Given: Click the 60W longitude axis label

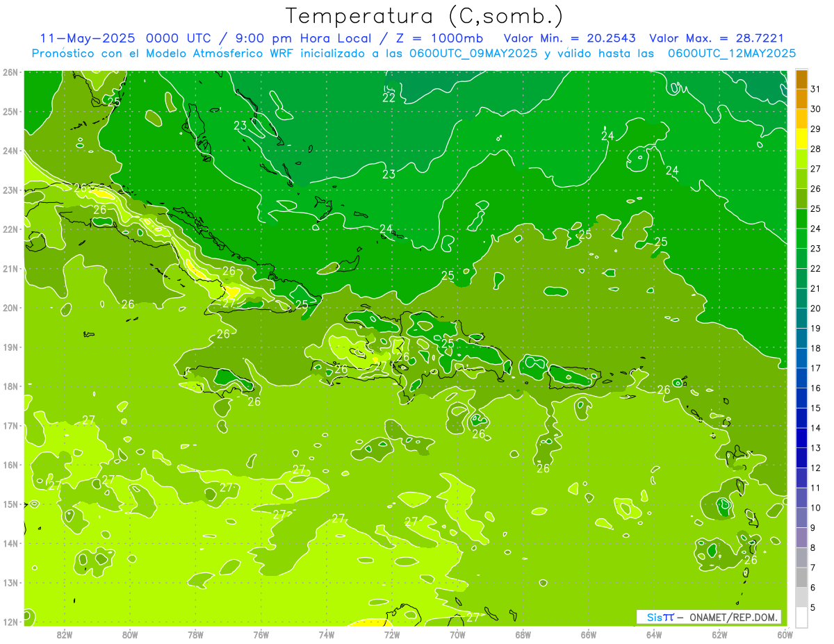Looking at the screenshot, I should [x=785, y=634].
